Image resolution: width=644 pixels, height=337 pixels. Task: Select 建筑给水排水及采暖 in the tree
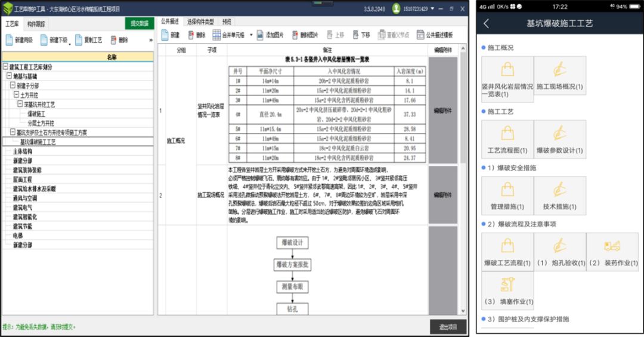(34, 188)
